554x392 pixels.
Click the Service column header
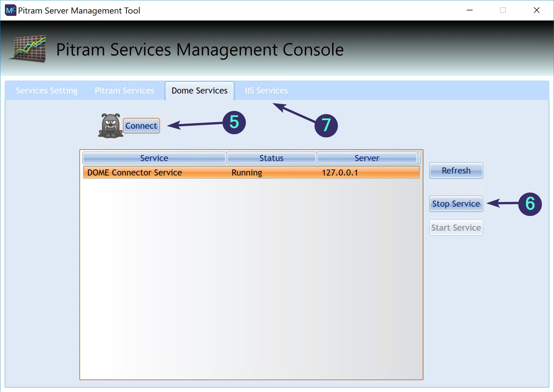(x=154, y=158)
